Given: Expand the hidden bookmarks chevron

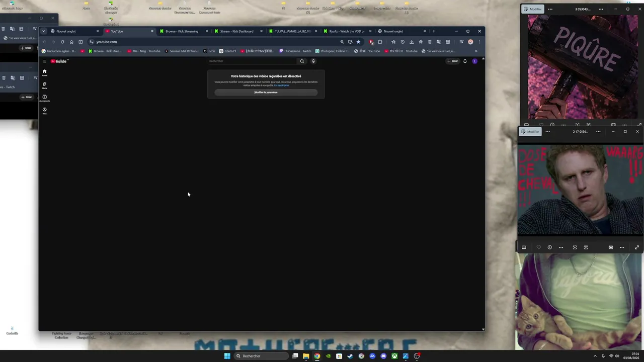Looking at the screenshot, I should [x=476, y=51].
